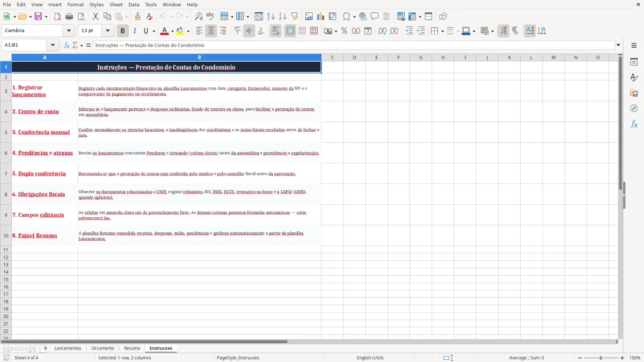Open the Sidebar Navigator panel
Screen dimensions: 644x362
(634, 108)
